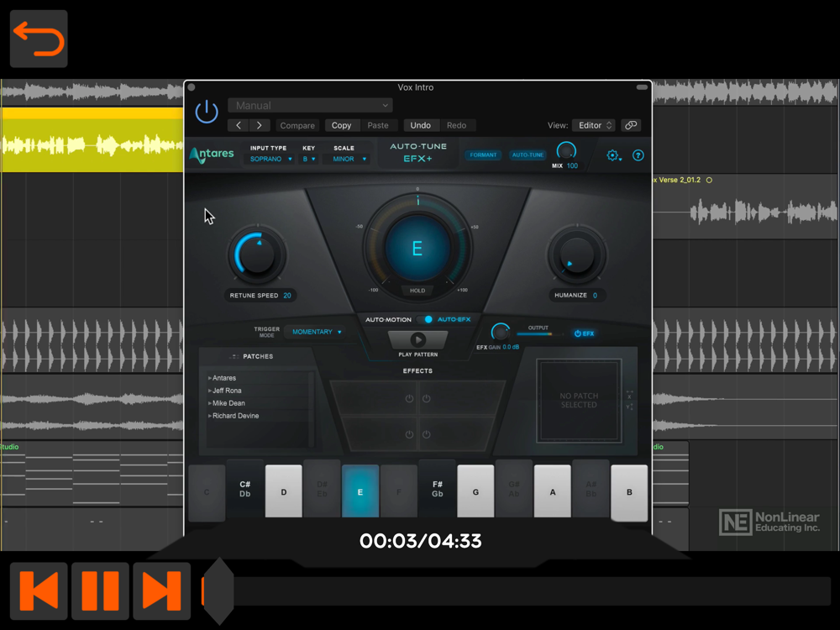This screenshot has width=840, height=630.
Task: Click the Humanize knob
Action: coord(577,255)
